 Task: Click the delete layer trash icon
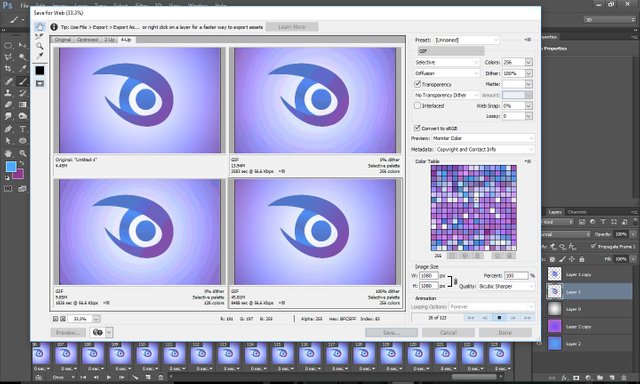pyautogui.click(x=623, y=377)
